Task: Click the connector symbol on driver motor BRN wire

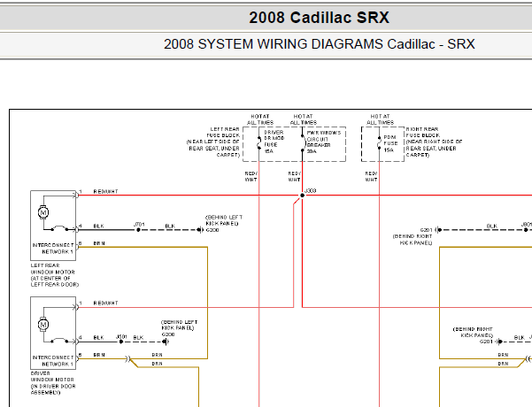Action: point(128,358)
